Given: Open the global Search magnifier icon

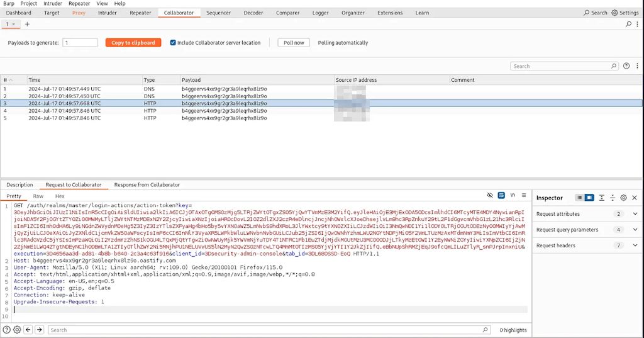Looking at the screenshot, I should (587, 13).
